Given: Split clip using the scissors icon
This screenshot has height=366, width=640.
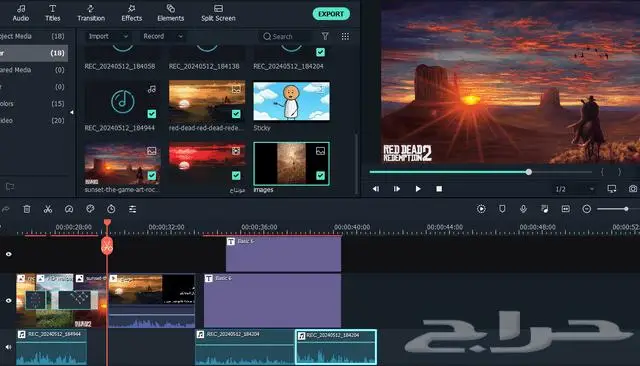Looking at the screenshot, I should (x=48, y=209).
